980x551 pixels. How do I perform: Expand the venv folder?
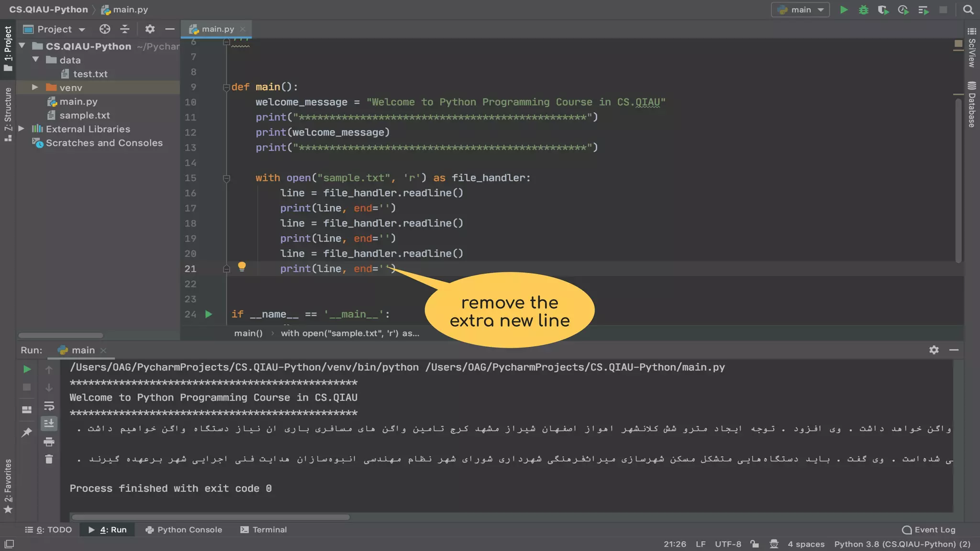[x=35, y=88]
